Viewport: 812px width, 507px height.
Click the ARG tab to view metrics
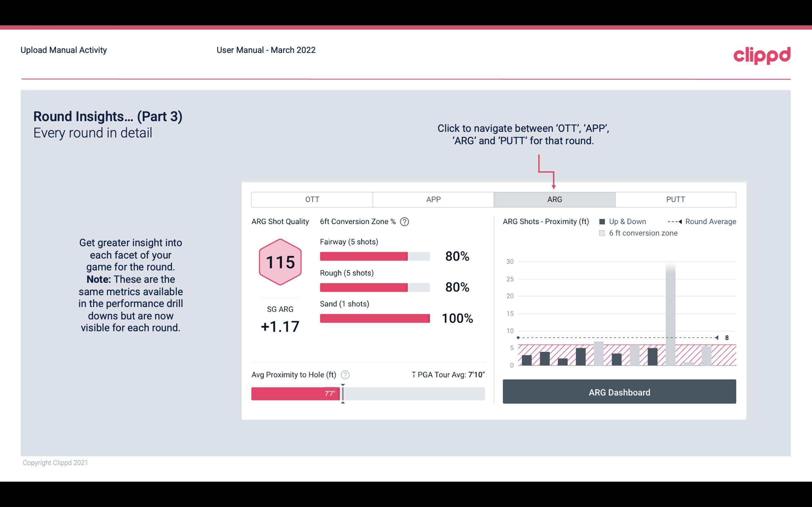coord(553,200)
